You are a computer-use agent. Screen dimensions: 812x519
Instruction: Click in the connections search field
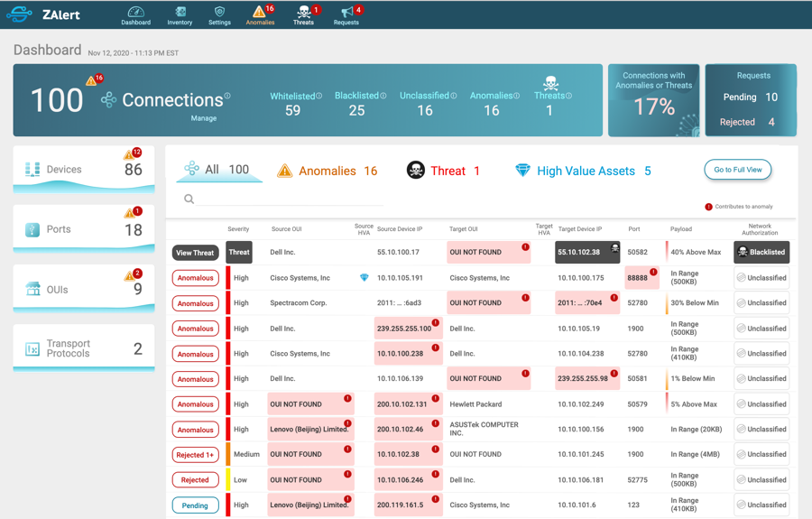[x=290, y=199]
